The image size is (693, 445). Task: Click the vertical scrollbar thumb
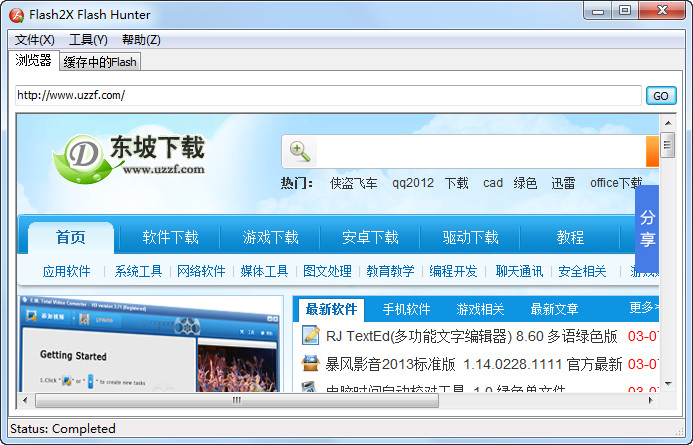pos(668,145)
